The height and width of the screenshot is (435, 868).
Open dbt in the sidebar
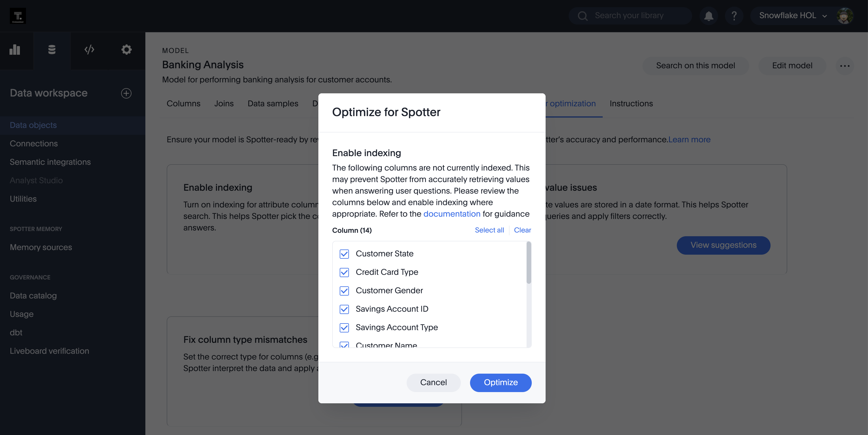point(72,333)
